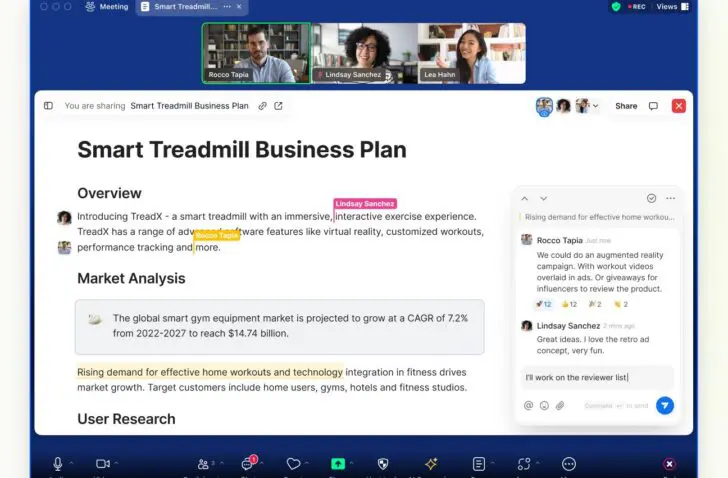Click the Market Analysis heading

[131, 278]
